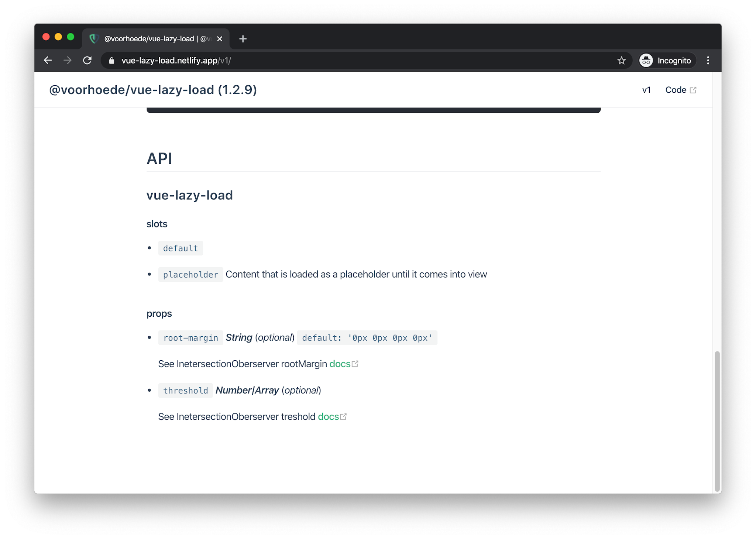Open the external Code link icon
Viewport: 756px width, 539px height.
pos(693,90)
